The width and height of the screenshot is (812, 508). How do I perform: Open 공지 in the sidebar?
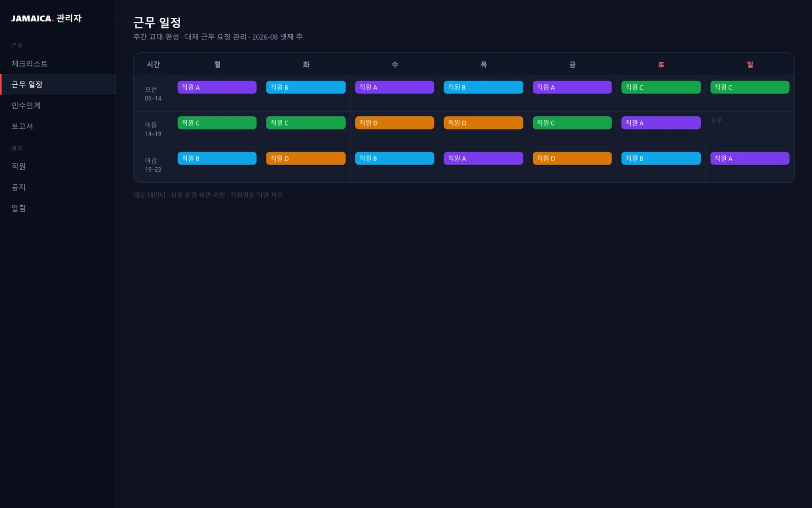tap(58, 187)
